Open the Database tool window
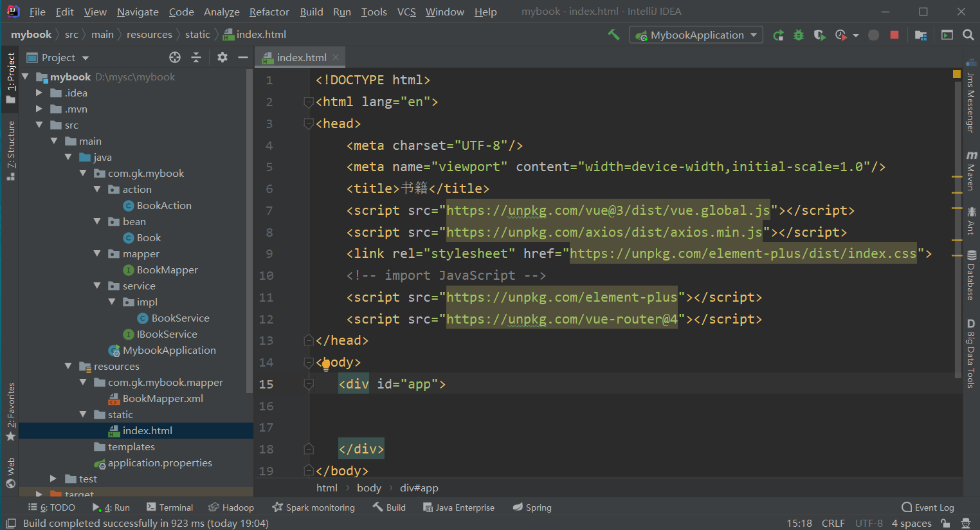The width and height of the screenshot is (980, 530). tap(971, 275)
